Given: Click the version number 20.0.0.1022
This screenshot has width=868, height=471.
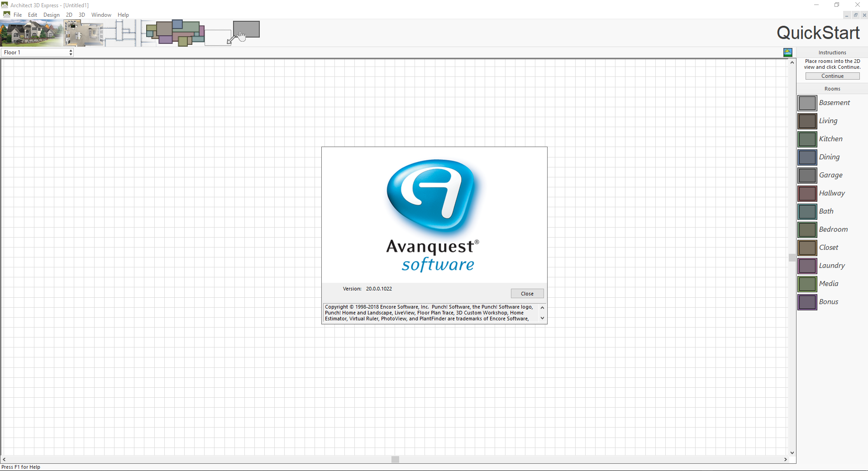Looking at the screenshot, I should pyautogui.click(x=379, y=289).
